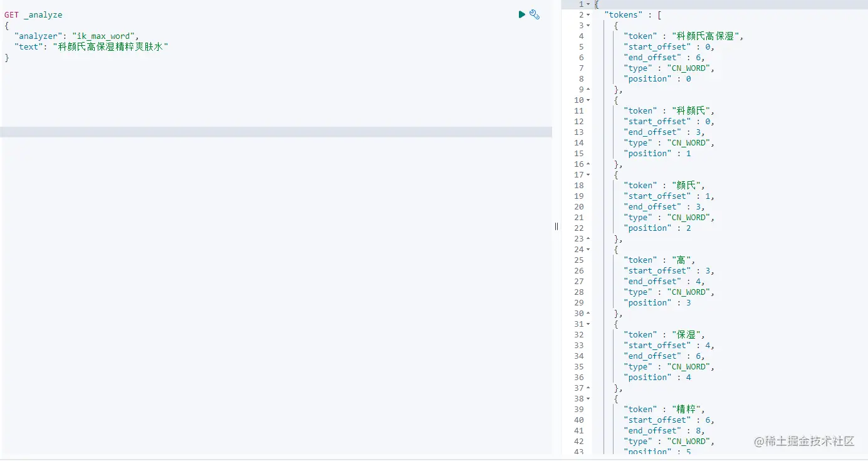Click line number 35 in the output gutter
Screen dimensions: 868x461
pos(578,367)
